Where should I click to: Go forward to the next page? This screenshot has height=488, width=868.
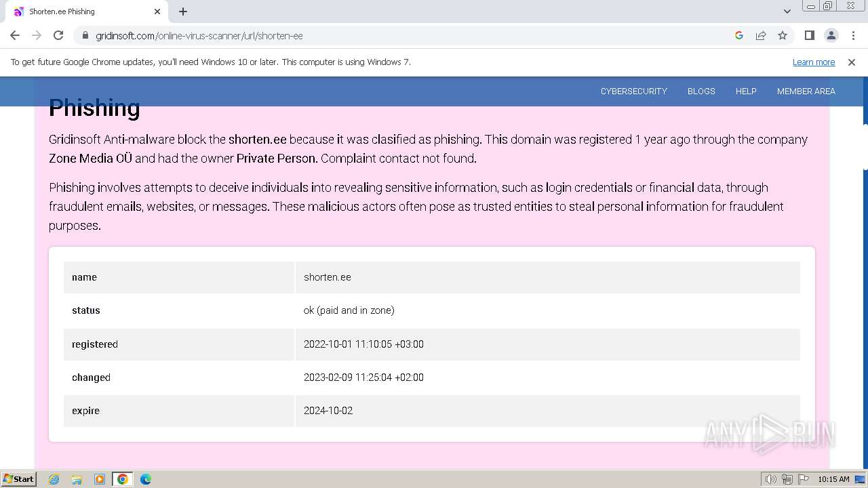pyautogui.click(x=37, y=35)
